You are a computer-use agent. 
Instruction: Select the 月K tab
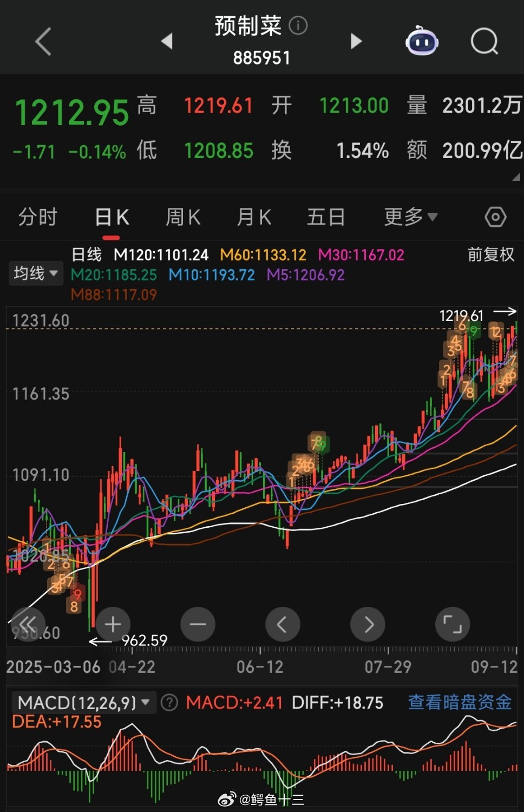(254, 217)
